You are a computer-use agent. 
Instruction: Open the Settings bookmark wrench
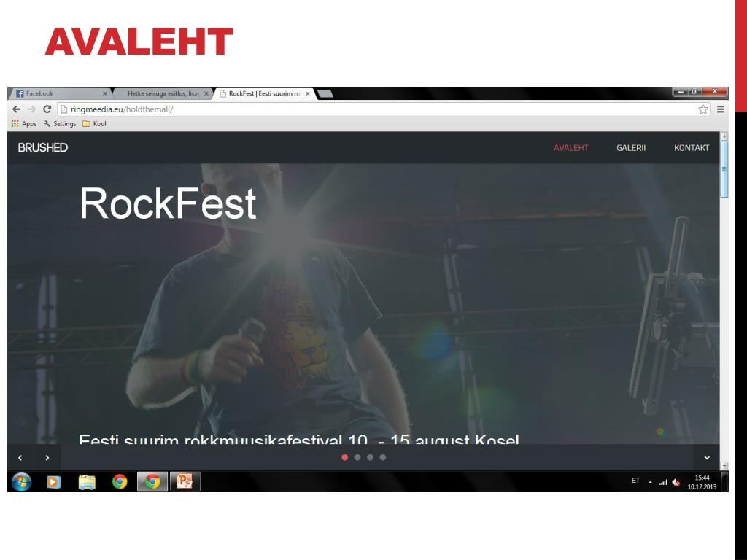coord(60,123)
